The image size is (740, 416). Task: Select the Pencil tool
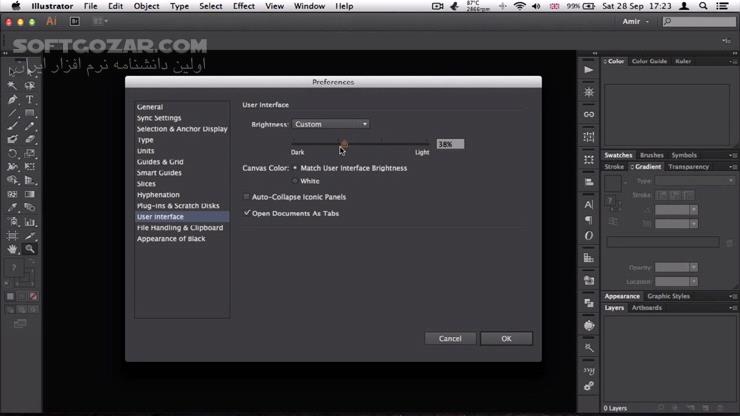tap(29, 126)
